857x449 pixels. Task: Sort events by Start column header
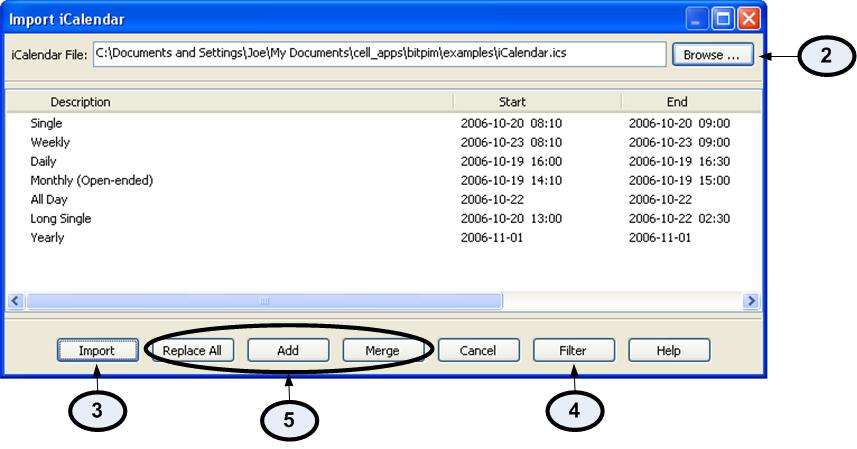coord(537,102)
